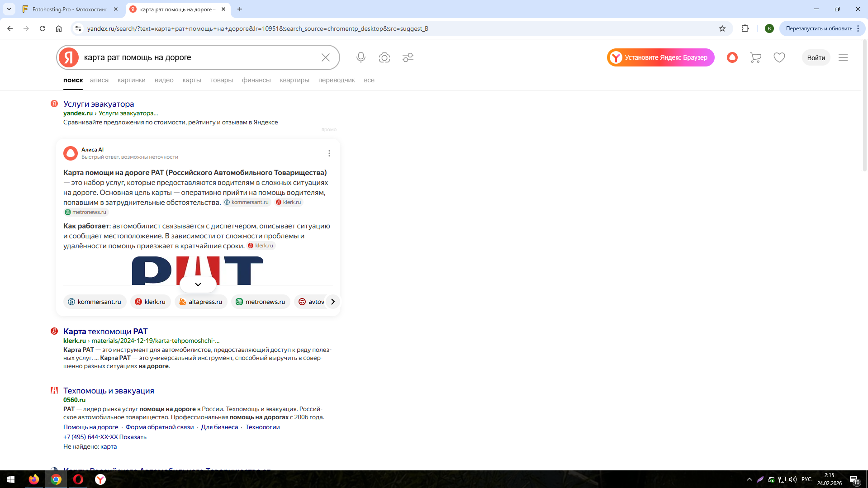Open Chrome tab search dropdown
The height and width of the screenshot is (488, 868).
[9, 9]
